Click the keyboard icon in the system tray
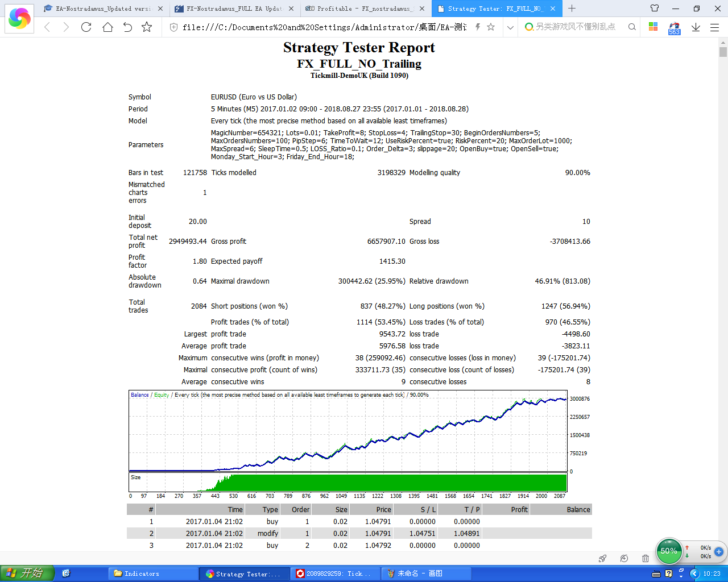 656,574
